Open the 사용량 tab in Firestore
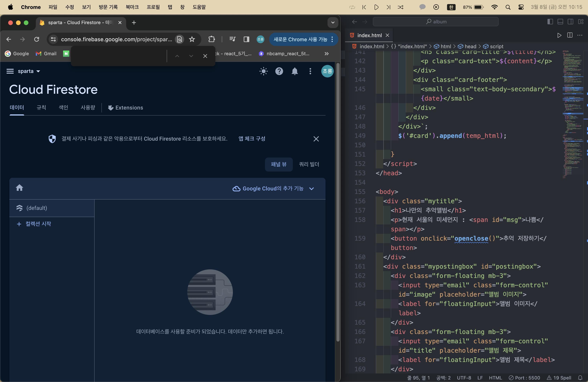The image size is (588, 382). point(88,108)
